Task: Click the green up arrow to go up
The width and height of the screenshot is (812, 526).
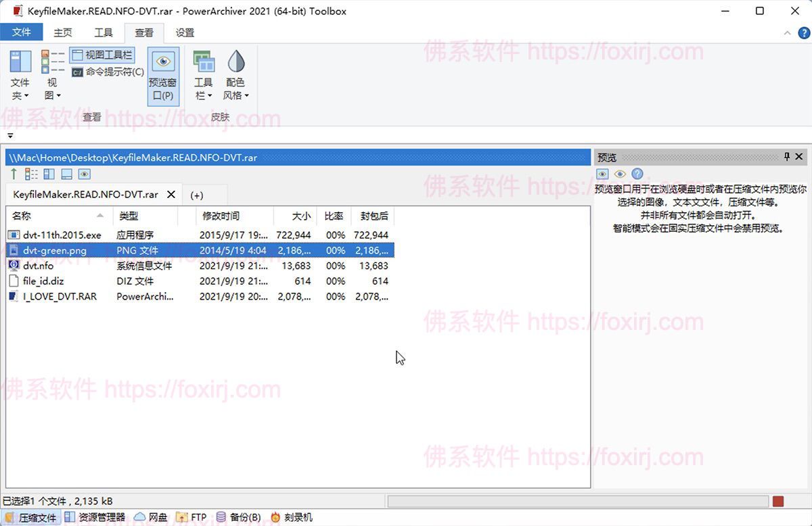Action: coord(14,174)
